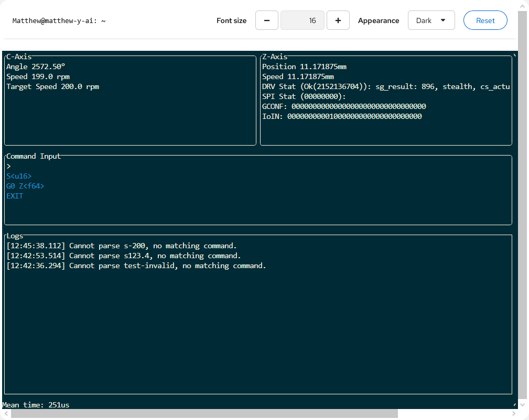Select the EXIT command suggestion
Image resolution: width=529 pixels, height=420 pixels.
15,196
